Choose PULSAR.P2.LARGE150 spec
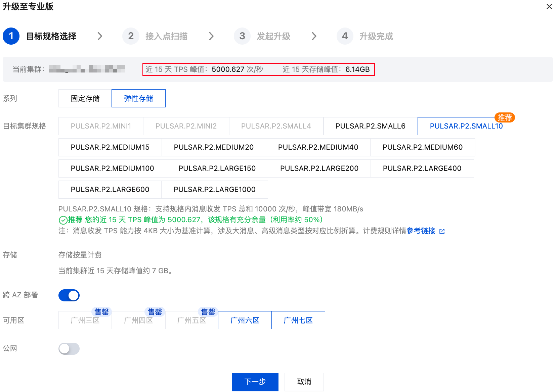 tap(217, 168)
